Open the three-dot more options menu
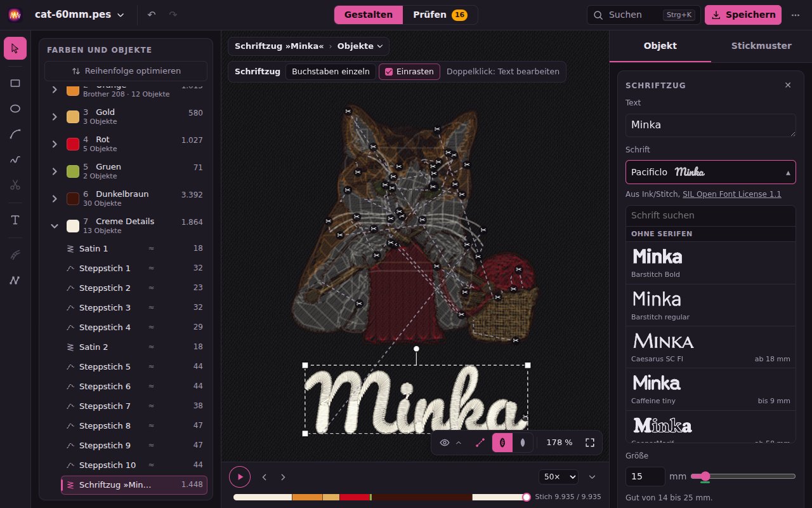 click(796, 15)
